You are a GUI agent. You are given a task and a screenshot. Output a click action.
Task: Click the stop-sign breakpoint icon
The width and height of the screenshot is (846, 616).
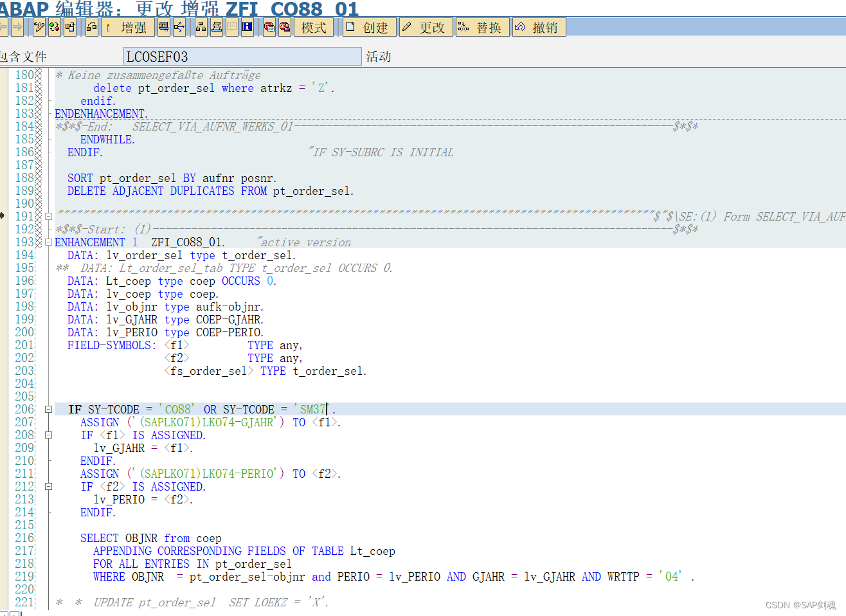pos(285,27)
